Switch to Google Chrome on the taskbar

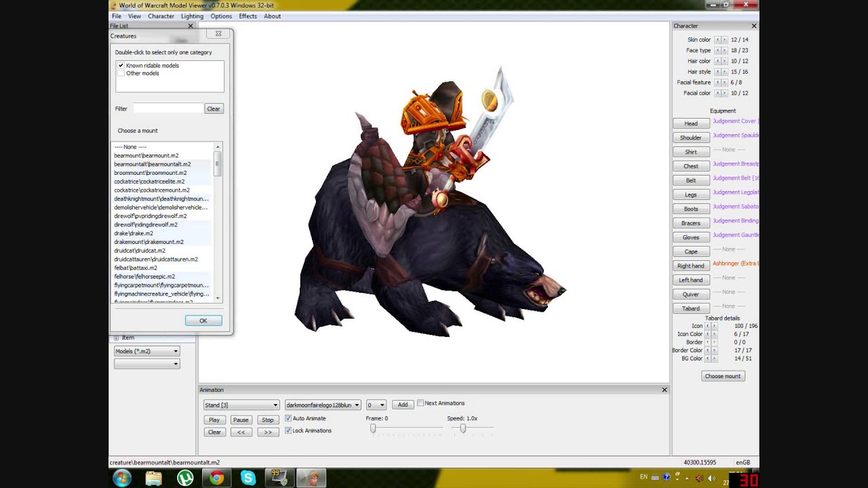(x=216, y=478)
